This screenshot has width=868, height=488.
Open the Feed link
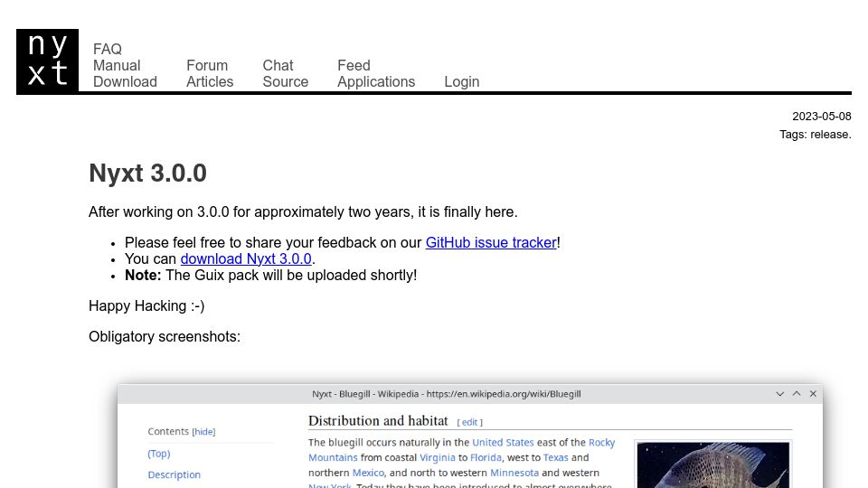pos(354,65)
